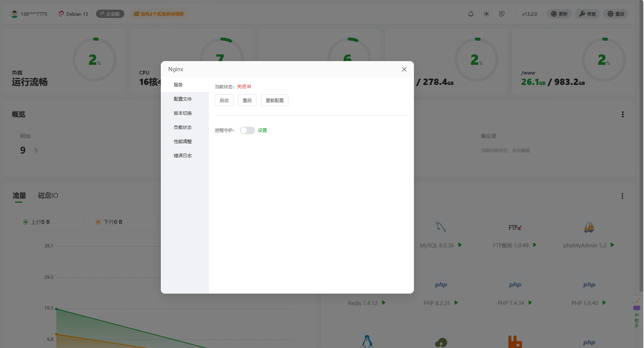Open the php logo above PHP 5.6.40

tap(589, 285)
